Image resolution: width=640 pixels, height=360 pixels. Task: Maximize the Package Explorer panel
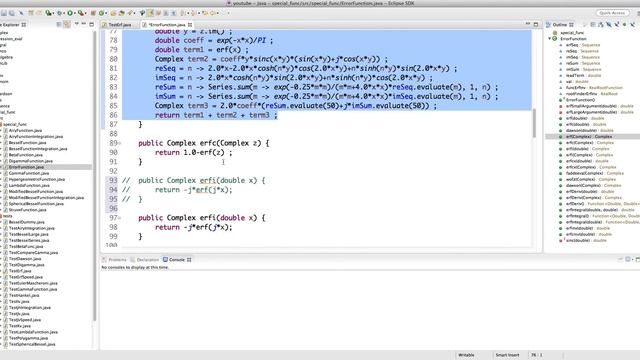coord(91,24)
